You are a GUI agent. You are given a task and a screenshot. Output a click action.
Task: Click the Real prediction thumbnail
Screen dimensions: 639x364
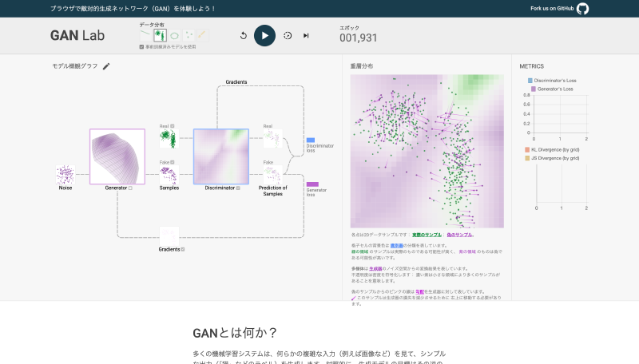tap(272, 139)
